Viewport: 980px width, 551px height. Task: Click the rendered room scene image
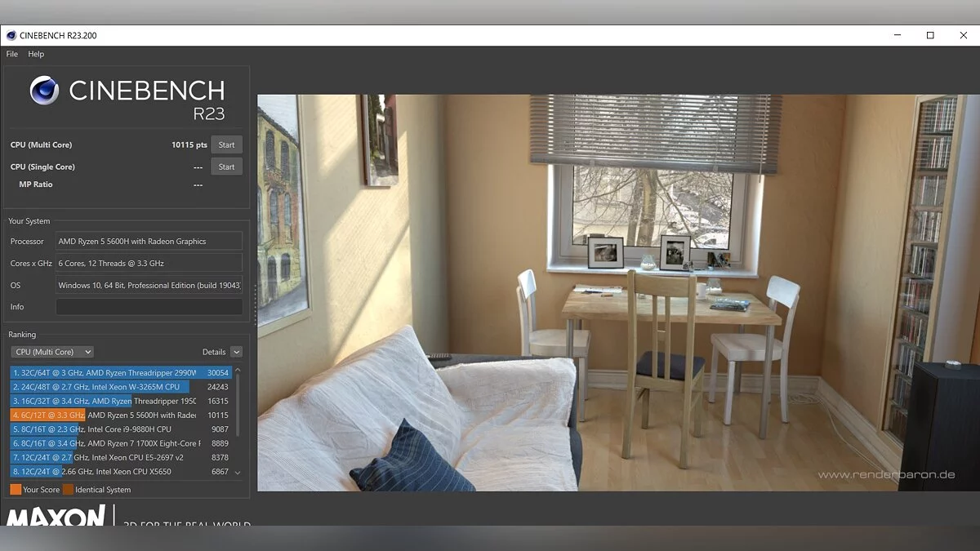coord(618,293)
